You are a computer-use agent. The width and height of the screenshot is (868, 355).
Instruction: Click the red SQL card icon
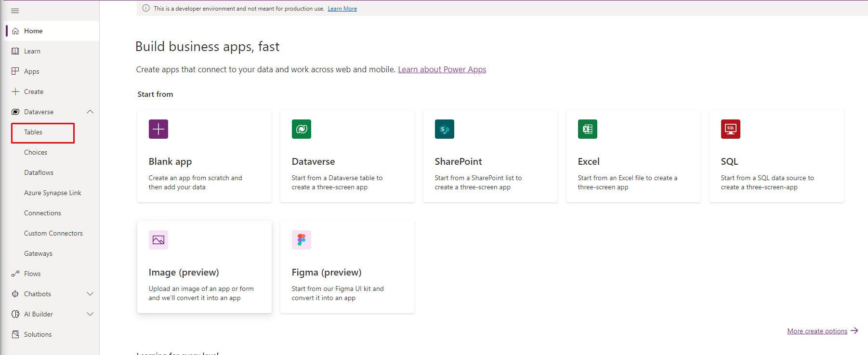click(x=731, y=129)
